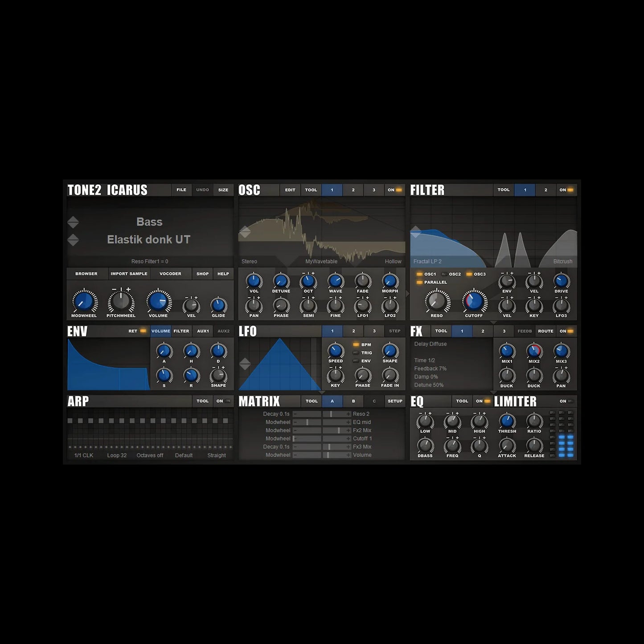Viewport: 644px width, 644px height.
Task: Adjust the Fx2 Mix amount slider in matrix
Action: pyautogui.click(x=337, y=431)
